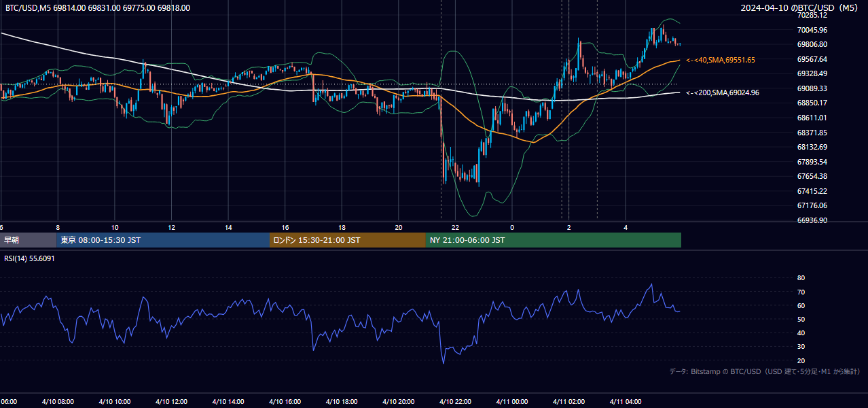This screenshot has height=408, width=868.
Task: Click hour label 14 under the candlestick chart
Action: pyautogui.click(x=228, y=227)
